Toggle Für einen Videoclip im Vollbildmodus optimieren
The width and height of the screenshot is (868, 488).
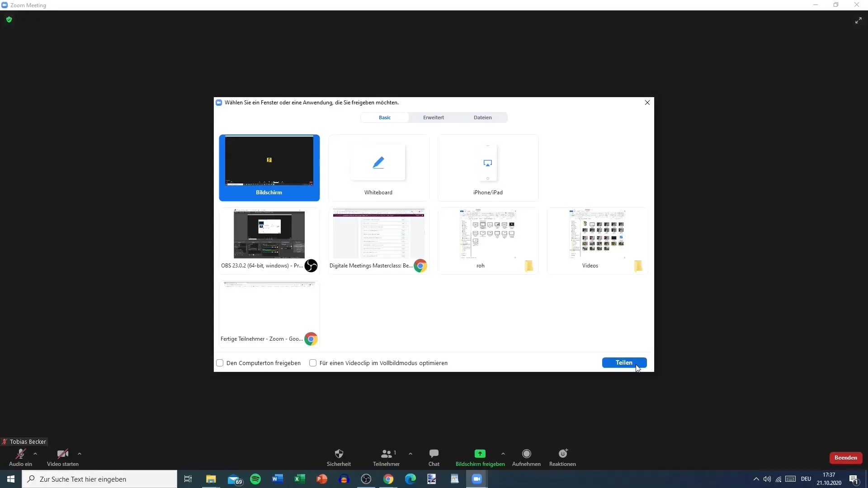[312, 362]
